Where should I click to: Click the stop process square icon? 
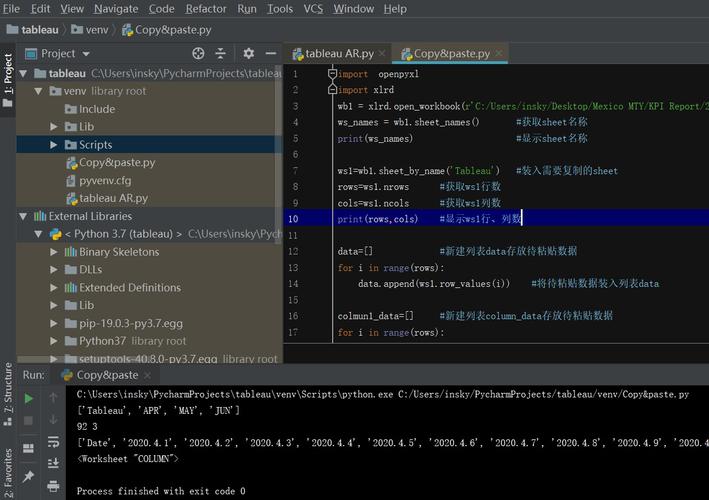[28, 420]
